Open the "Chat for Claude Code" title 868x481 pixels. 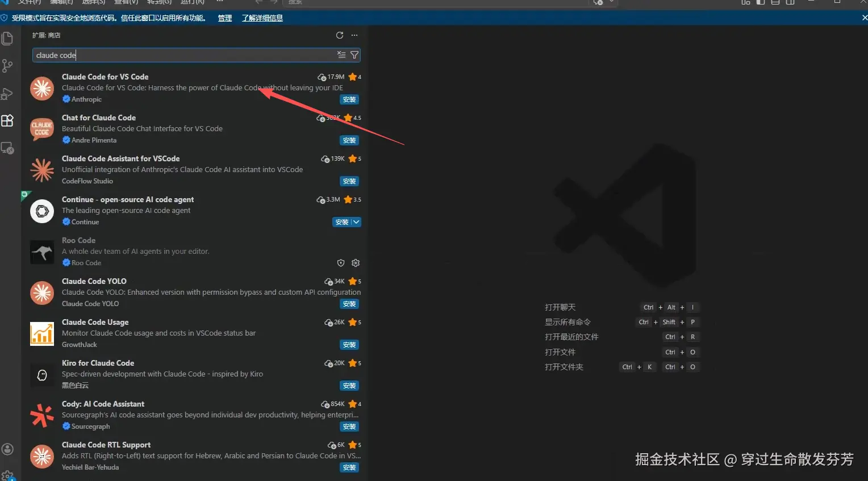[x=99, y=118]
